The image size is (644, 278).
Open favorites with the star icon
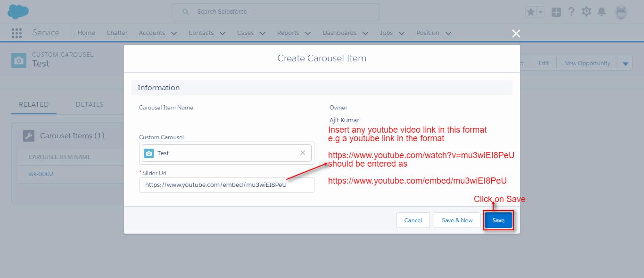click(532, 11)
